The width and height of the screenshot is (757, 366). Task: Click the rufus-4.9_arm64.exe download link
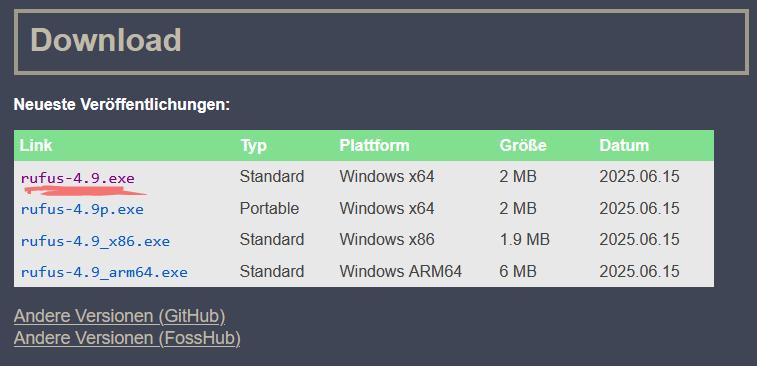[x=104, y=272]
